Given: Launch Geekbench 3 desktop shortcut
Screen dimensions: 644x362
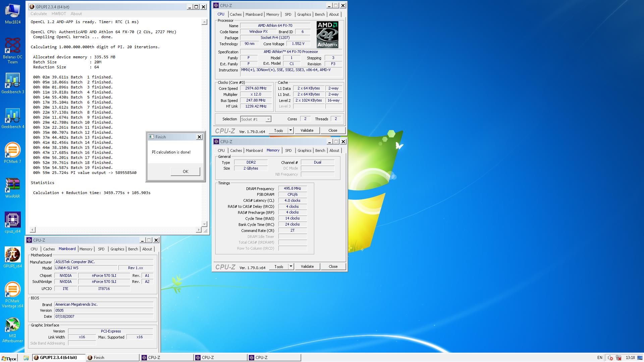Looking at the screenshot, I should (12, 83).
